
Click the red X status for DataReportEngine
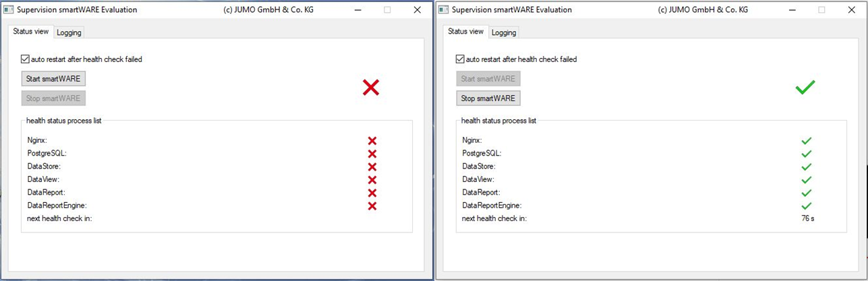372,206
